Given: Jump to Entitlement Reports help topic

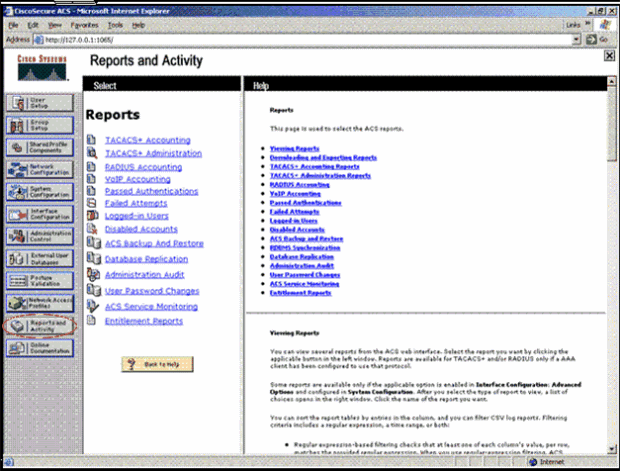Looking at the screenshot, I should click(301, 293).
